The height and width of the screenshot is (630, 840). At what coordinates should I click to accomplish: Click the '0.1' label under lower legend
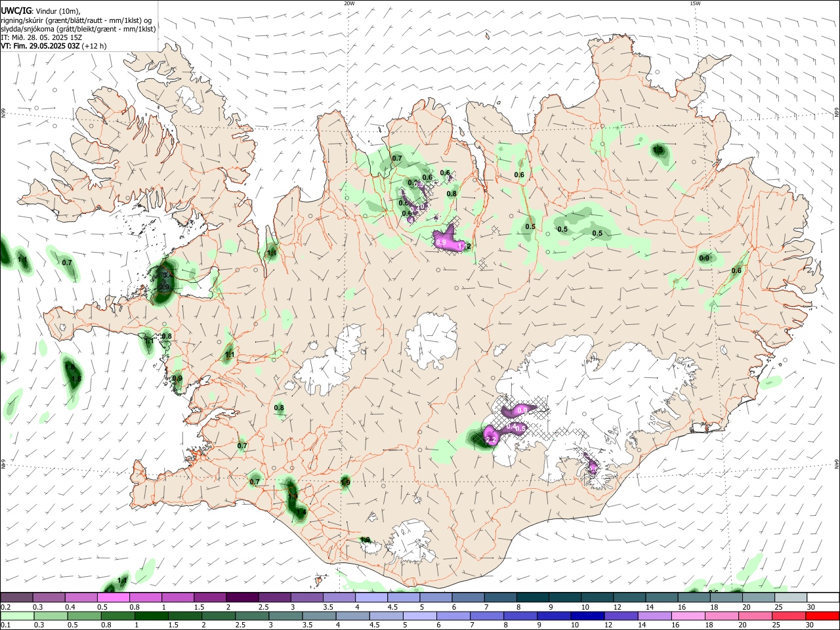coord(5,625)
